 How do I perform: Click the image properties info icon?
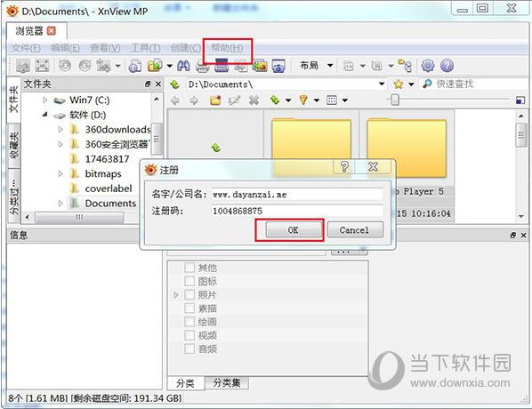coord(134,66)
